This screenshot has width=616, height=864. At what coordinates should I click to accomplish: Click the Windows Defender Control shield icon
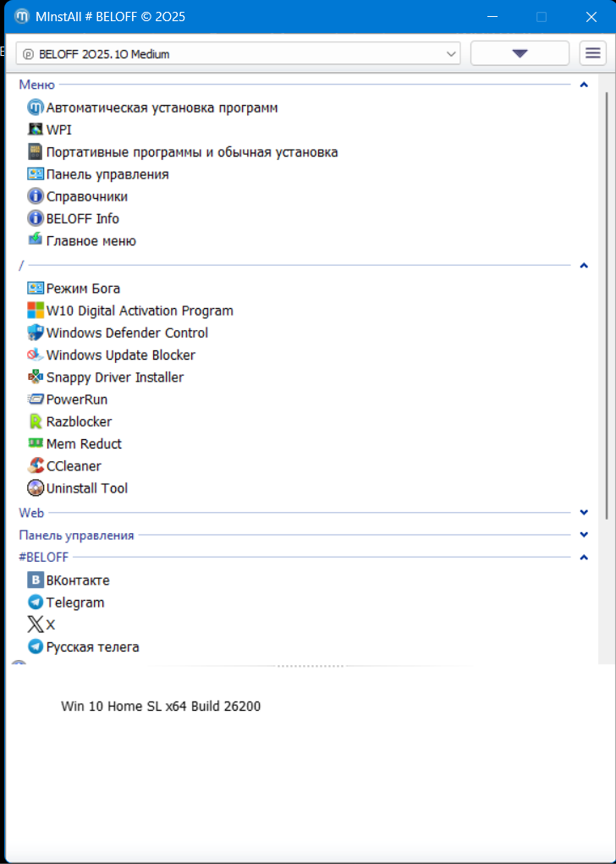click(36, 333)
